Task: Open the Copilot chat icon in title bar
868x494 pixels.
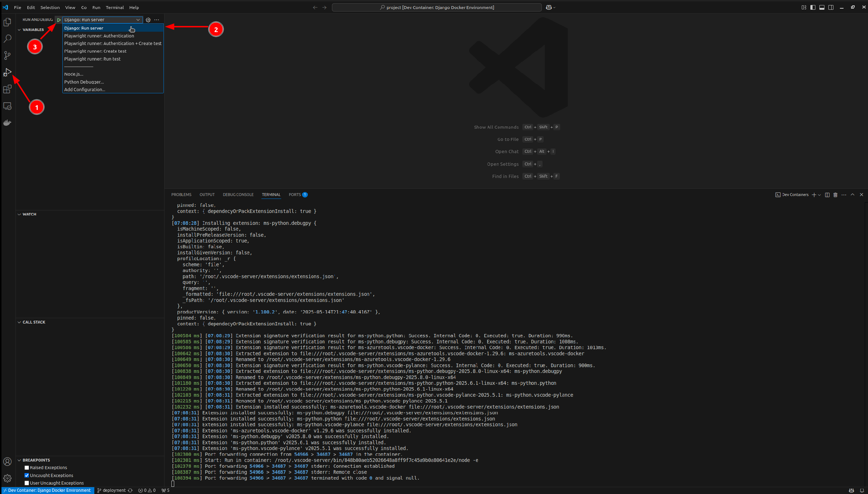Action: (x=549, y=8)
